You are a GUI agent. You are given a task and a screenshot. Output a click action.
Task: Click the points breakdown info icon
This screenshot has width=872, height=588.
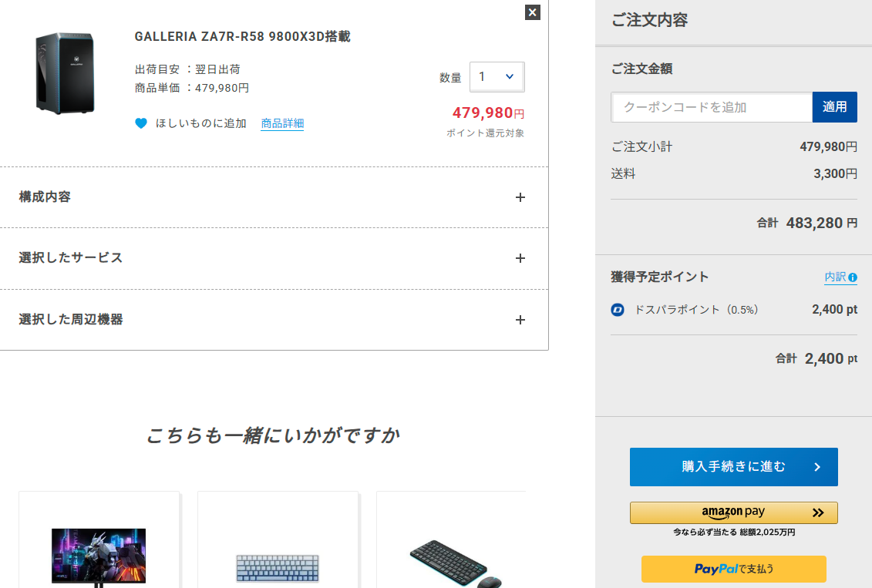click(x=853, y=277)
